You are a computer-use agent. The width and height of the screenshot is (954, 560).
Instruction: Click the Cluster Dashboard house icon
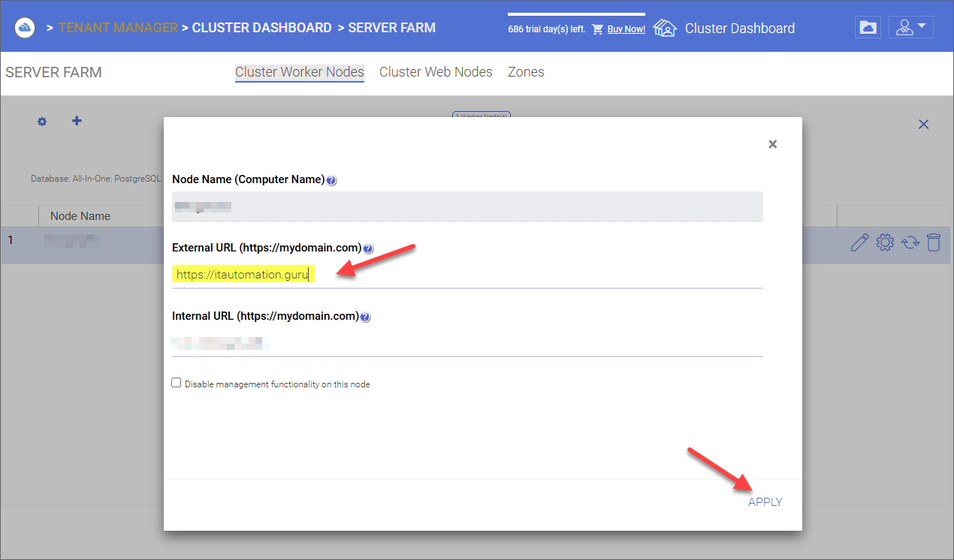pos(665,28)
